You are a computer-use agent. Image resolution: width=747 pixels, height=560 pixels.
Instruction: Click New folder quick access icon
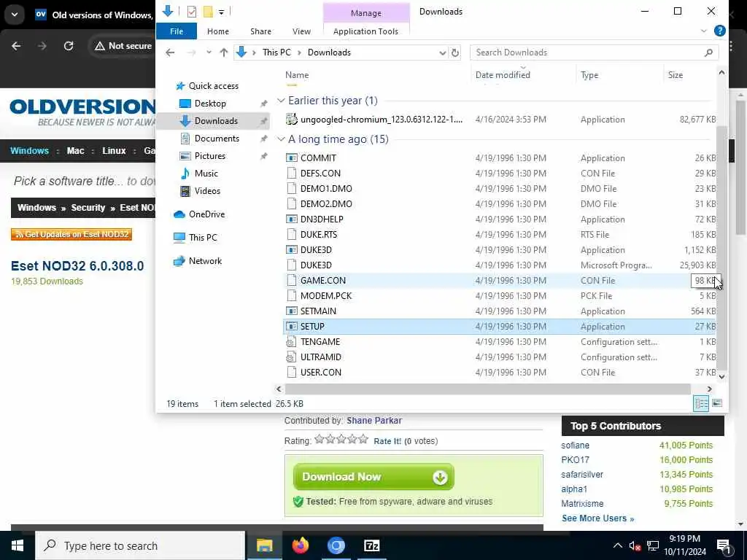(208, 12)
